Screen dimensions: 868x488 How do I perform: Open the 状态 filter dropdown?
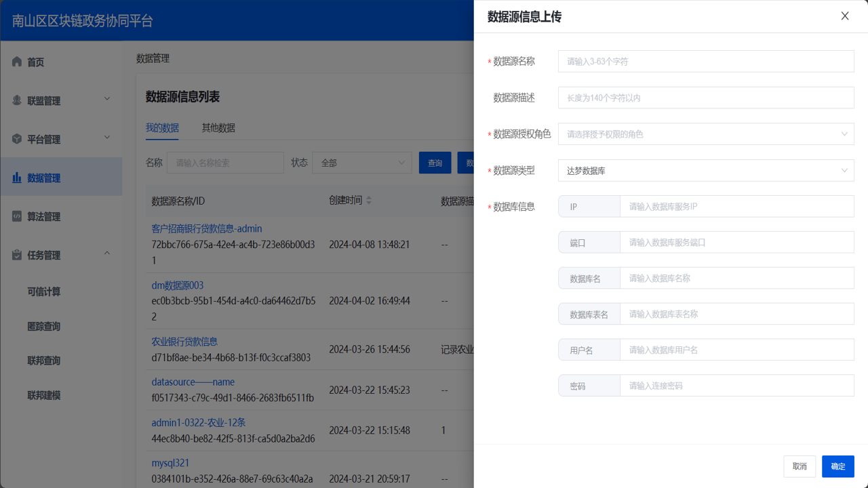click(362, 163)
